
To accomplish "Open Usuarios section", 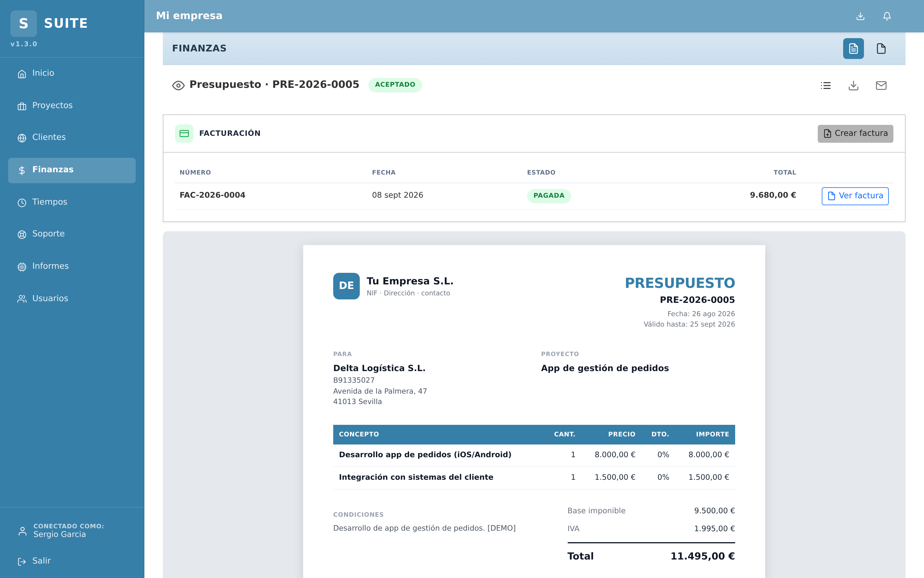I will 72,299.
